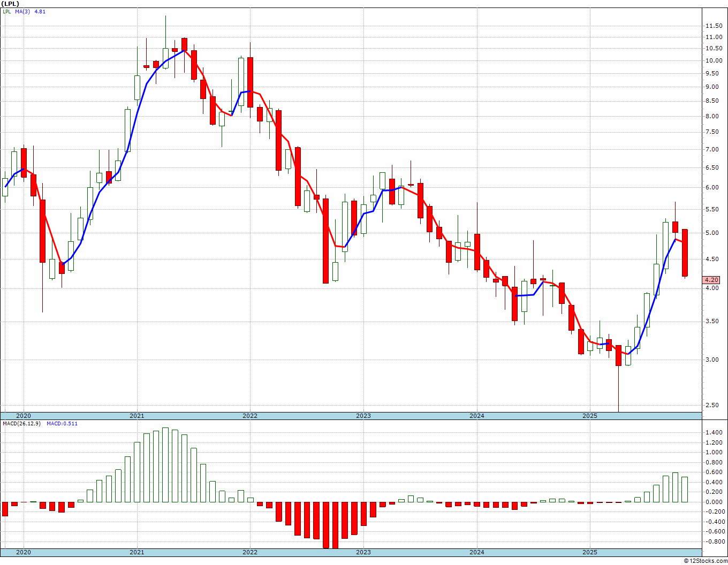Image resolution: width=728 pixels, height=565 pixels.
Task: Click the 8.00 price axis label
Action: click(712, 117)
